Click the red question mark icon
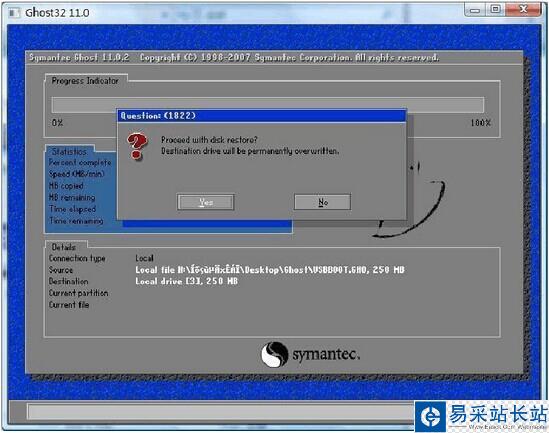 coord(137,146)
